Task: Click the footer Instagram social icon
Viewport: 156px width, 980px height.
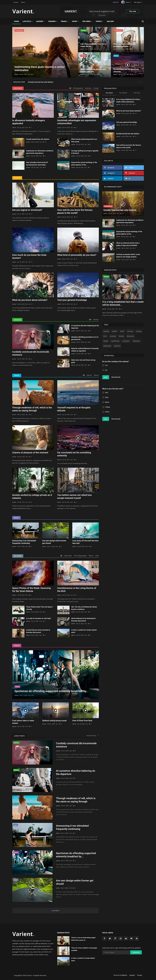Action: pos(121,938)
